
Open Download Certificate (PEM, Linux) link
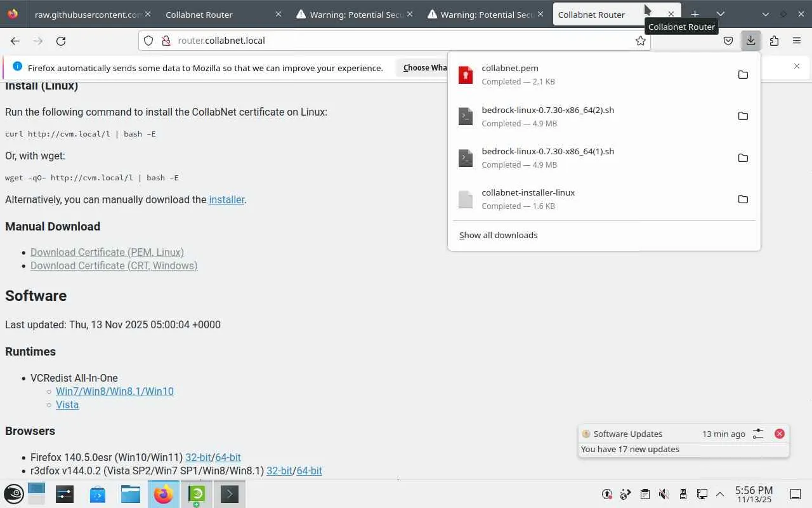[107, 252]
